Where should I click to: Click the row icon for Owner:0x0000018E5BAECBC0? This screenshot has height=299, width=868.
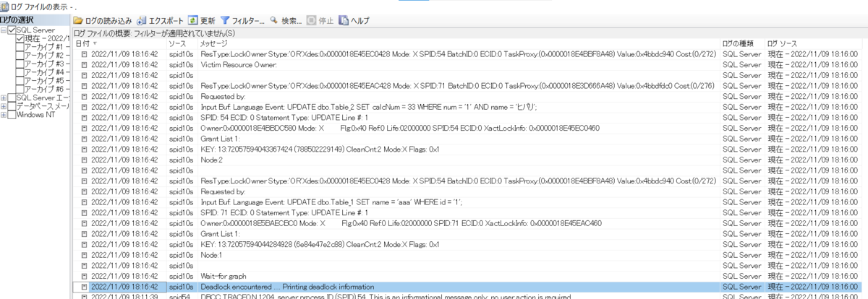coord(84,224)
